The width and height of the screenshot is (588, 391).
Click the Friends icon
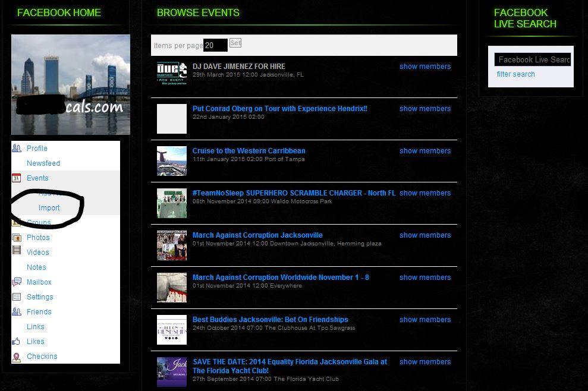pyautogui.click(x=17, y=312)
